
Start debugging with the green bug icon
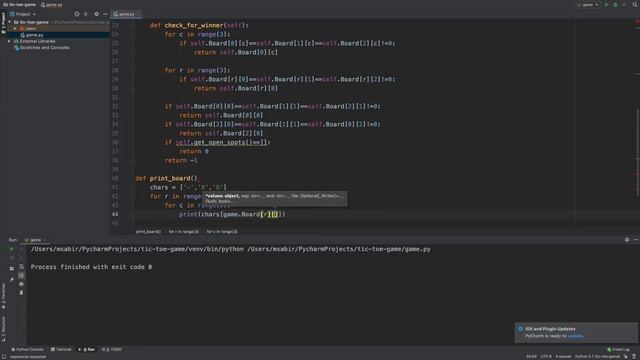(615, 4)
